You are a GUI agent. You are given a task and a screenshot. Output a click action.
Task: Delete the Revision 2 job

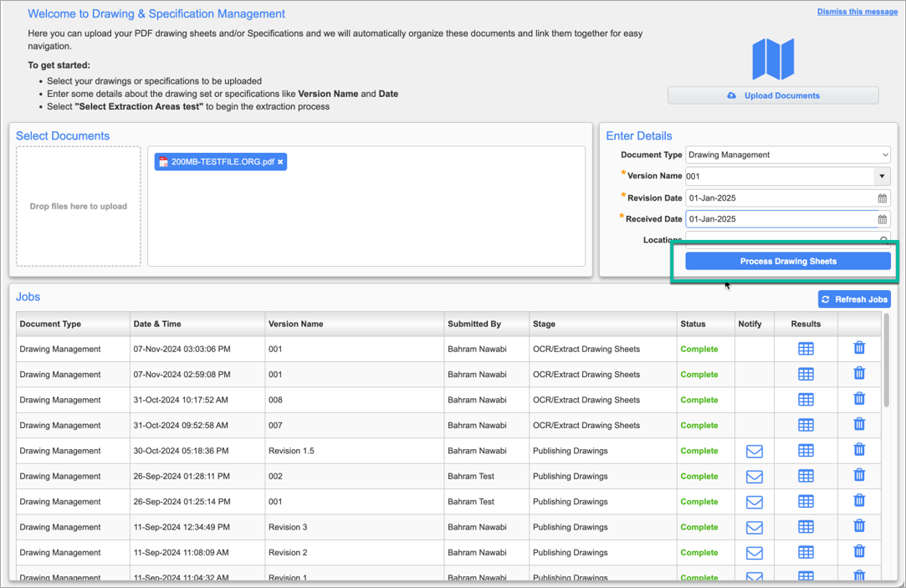point(859,551)
